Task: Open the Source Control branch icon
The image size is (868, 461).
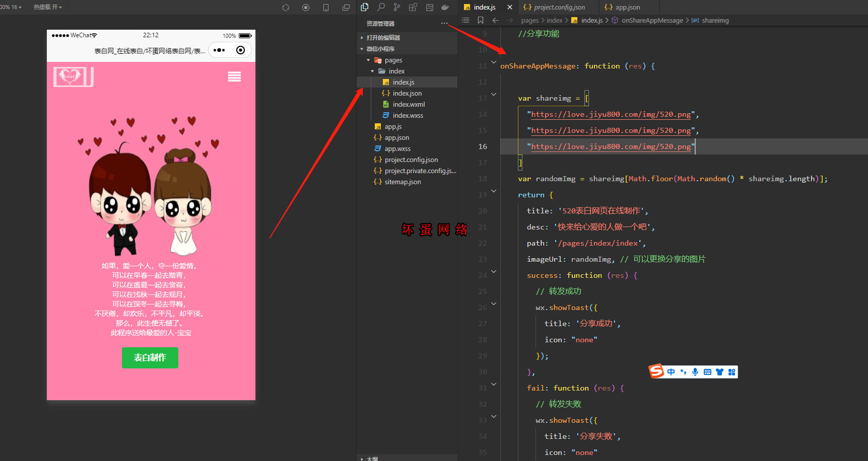Action: click(397, 7)
